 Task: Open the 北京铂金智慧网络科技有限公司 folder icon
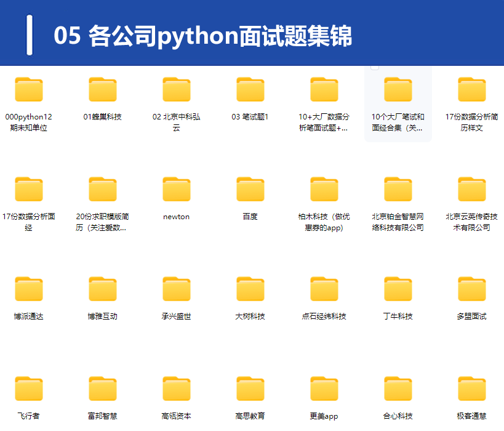398,189
